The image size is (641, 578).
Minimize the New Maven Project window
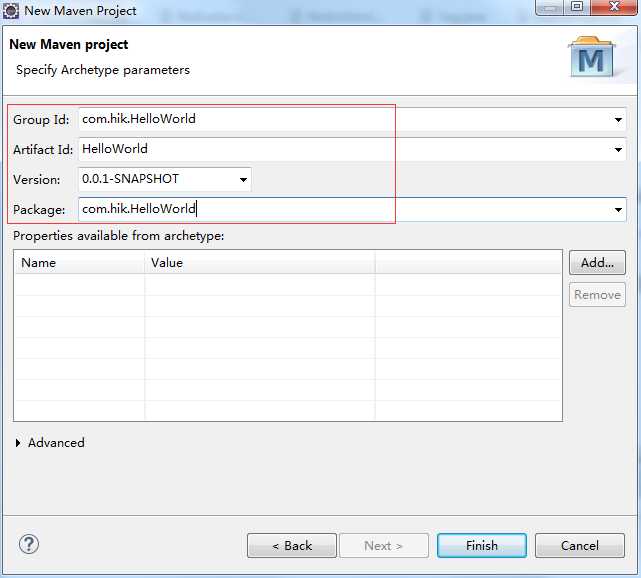coord(550,7)
